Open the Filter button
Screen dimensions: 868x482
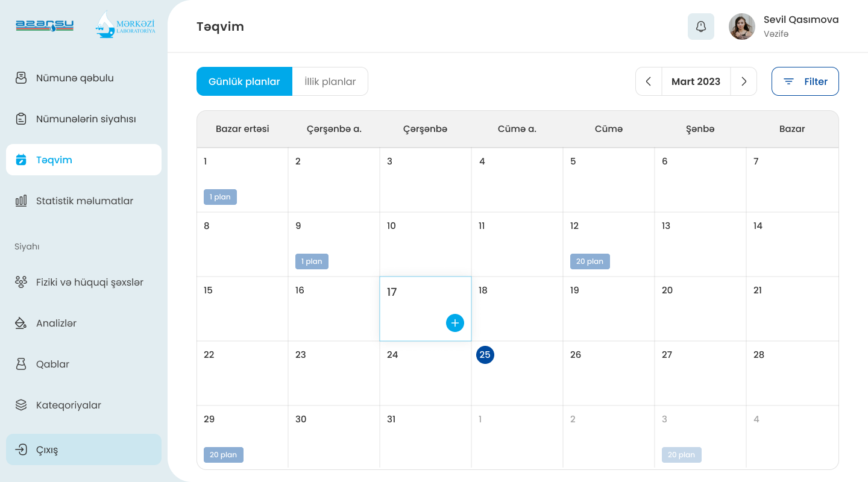(x=805, y=81)
